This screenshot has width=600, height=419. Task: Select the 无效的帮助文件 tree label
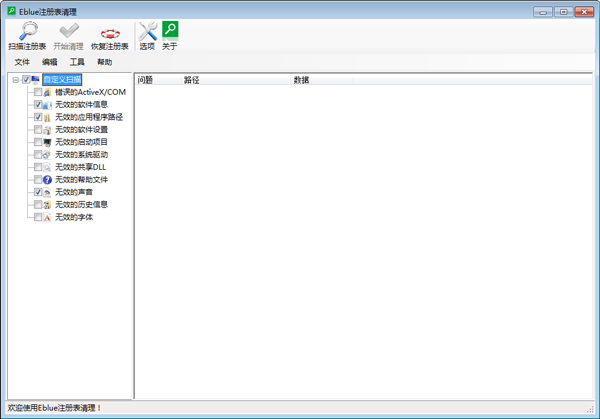coord(81,179)
